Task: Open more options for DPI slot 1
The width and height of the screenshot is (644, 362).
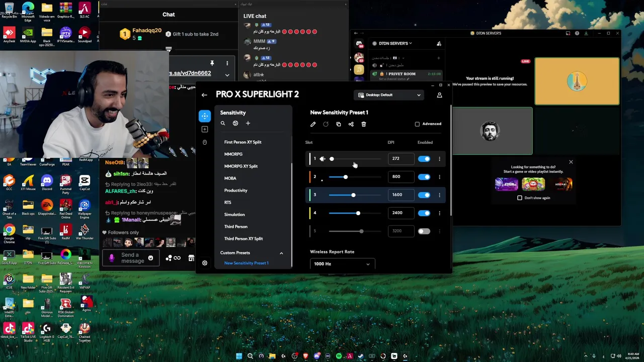Action: [x=439, y=159]
